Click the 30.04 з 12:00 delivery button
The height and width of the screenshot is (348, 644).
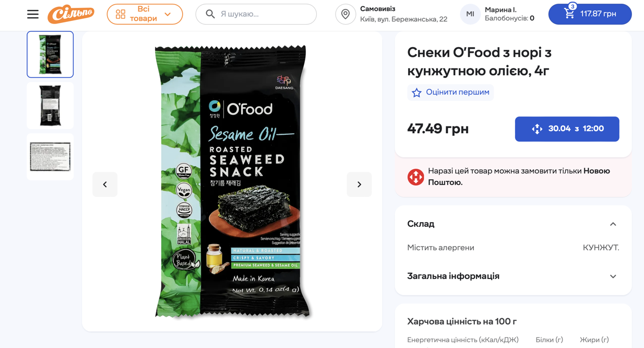[567, 129]
